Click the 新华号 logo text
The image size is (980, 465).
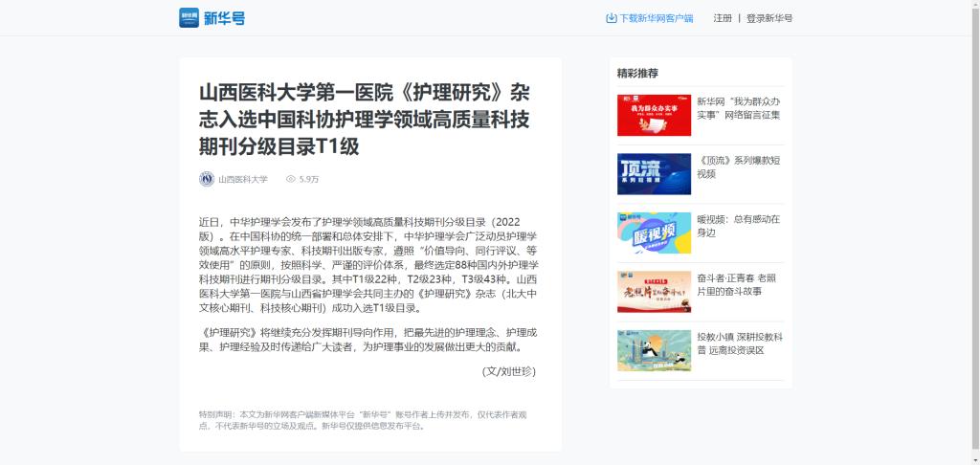click(x=224, y=18)
